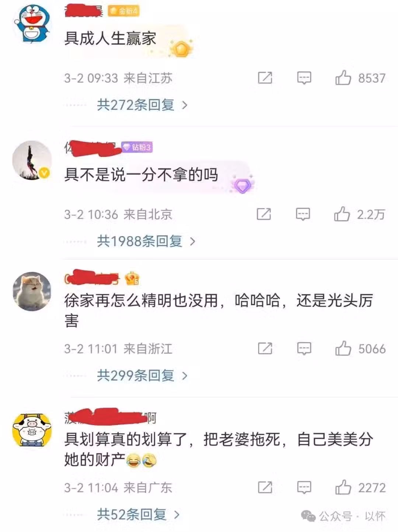
Task: Share the 3-2 11:01 Zhejiang comment
Action: tap(265, 348)
